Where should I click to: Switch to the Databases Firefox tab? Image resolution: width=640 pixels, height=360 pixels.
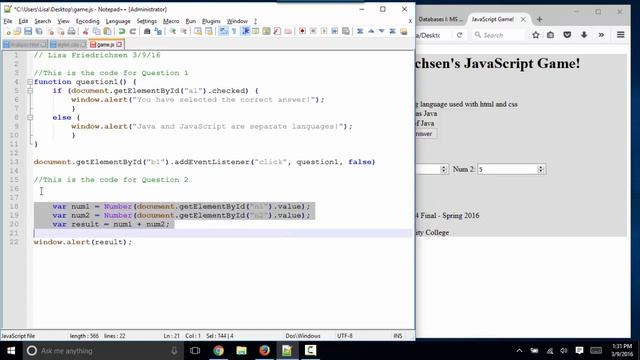[440, 19]
